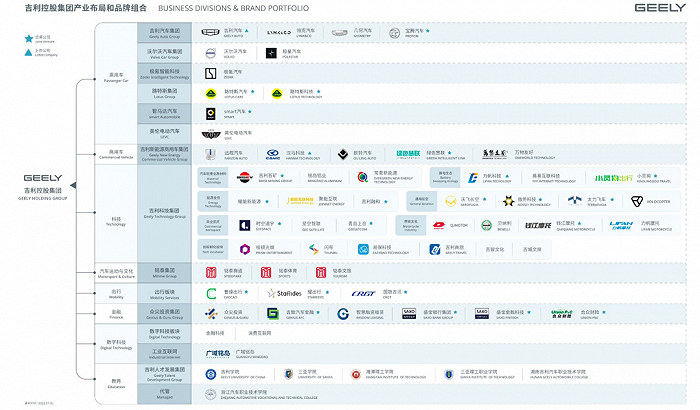Click the GEELY logo in the top right corner
The image size is (700, 410).
point(660,8)
